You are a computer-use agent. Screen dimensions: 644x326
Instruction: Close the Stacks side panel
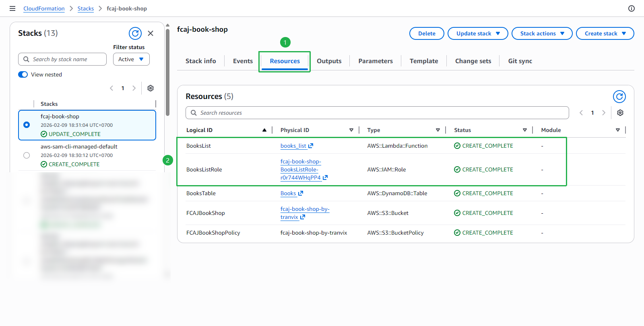click(151, 33)
